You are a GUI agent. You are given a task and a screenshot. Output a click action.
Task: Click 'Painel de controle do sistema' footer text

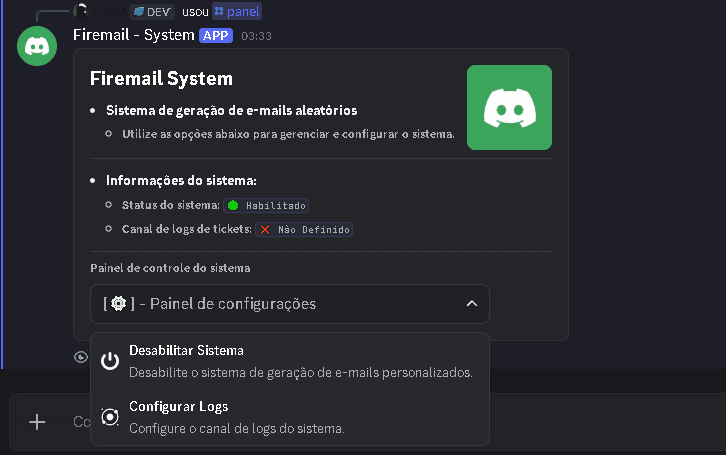point(170,268)
